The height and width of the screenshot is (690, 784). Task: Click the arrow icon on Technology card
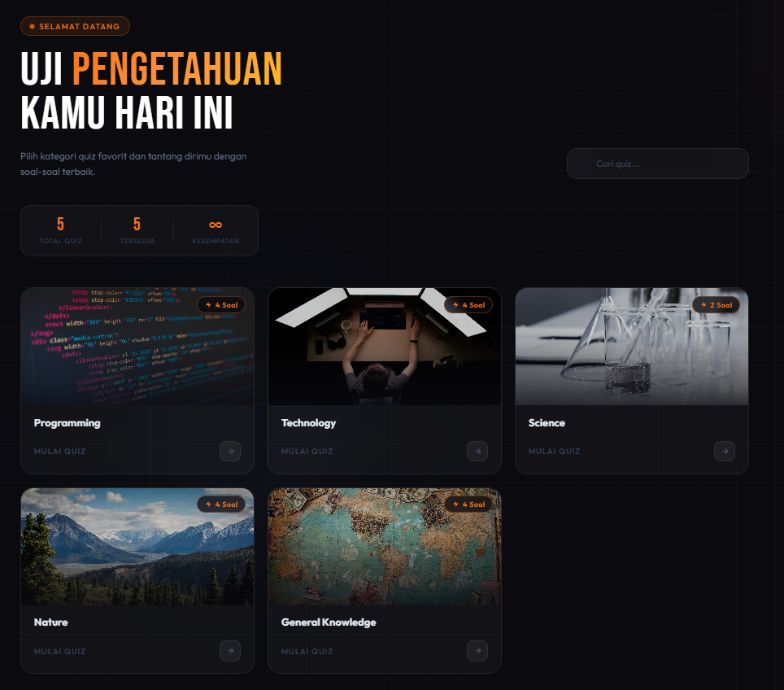(x=477, y=451)
